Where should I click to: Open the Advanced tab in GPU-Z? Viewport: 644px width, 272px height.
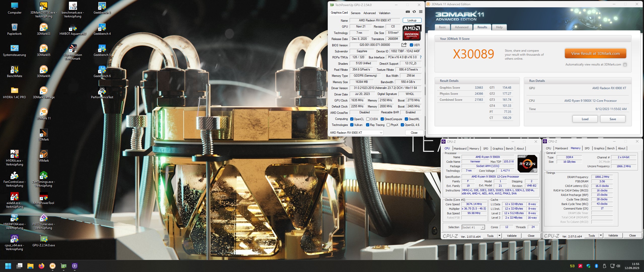point(369,13)
